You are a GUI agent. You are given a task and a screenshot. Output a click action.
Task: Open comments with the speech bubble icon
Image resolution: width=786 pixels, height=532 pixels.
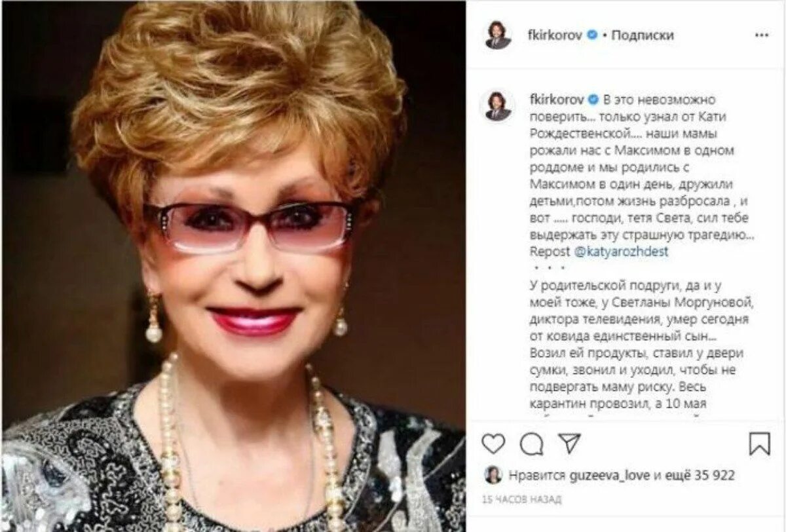[531, 444]
